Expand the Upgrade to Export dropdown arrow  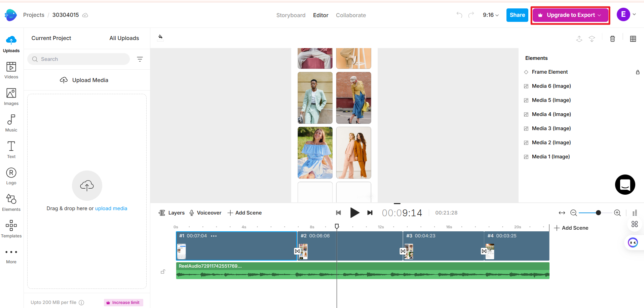(x=599, y=15)
